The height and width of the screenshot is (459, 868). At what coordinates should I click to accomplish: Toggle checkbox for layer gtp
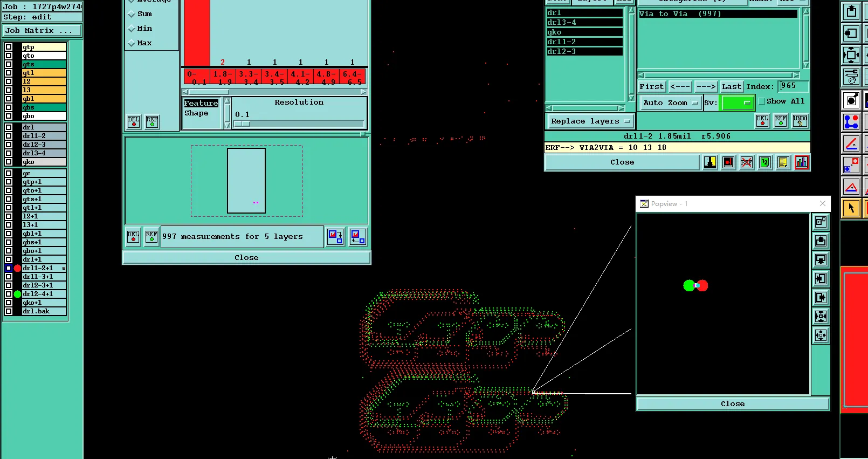click(x=9, y=47)
